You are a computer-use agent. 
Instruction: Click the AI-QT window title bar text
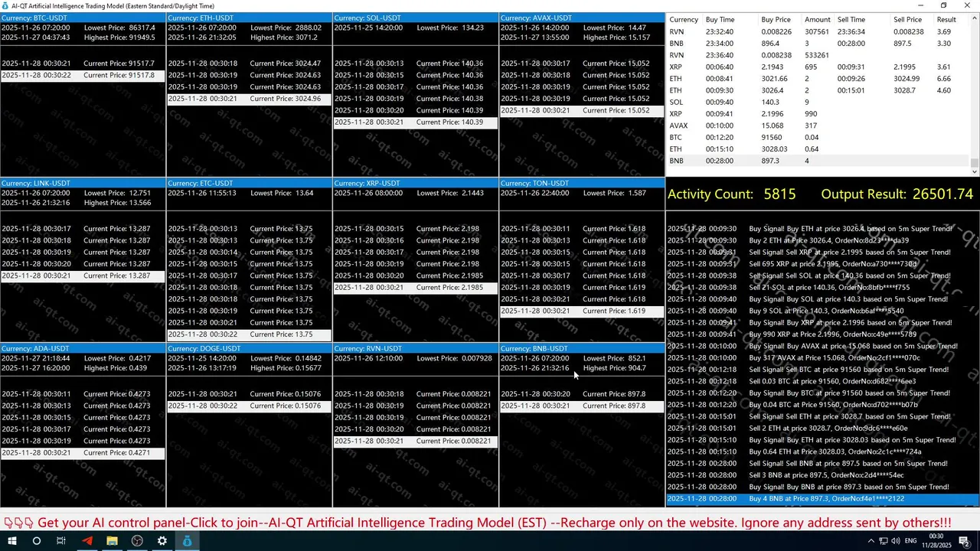click(x=113, y=5)
